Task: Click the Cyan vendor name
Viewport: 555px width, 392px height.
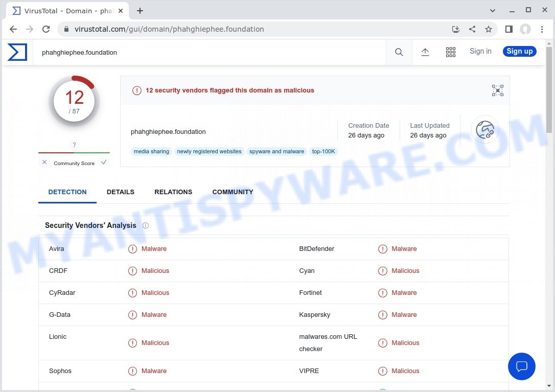Action: [307, 271]
